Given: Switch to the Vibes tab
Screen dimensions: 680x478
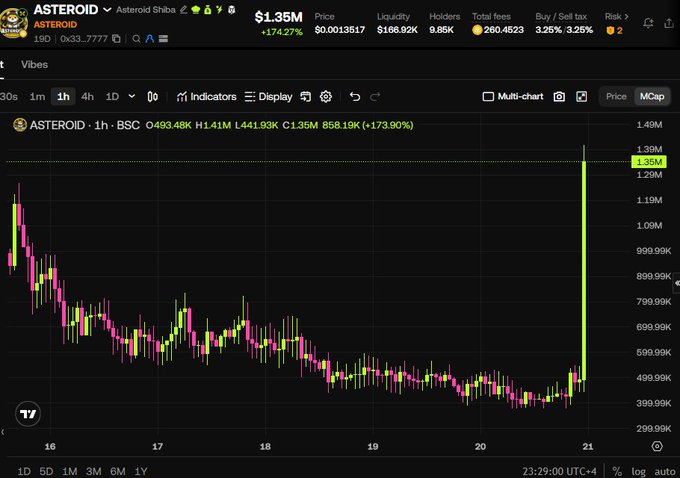Looking at the screenshot, I should tap(34, 64).
